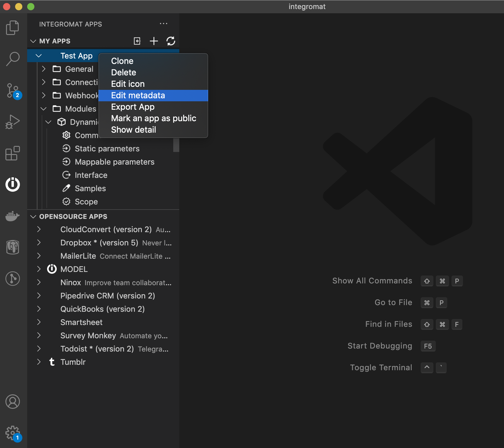The height and width of the screenshot is (448, 504).
Task: Click the plus icon to add new app
Action: pos(154,41)
